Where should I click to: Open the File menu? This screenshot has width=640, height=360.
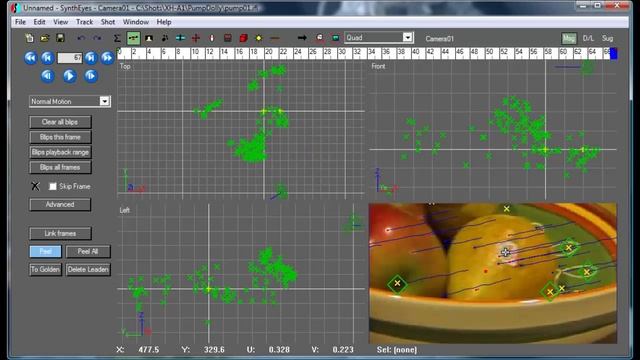click(x=20, y=22)
